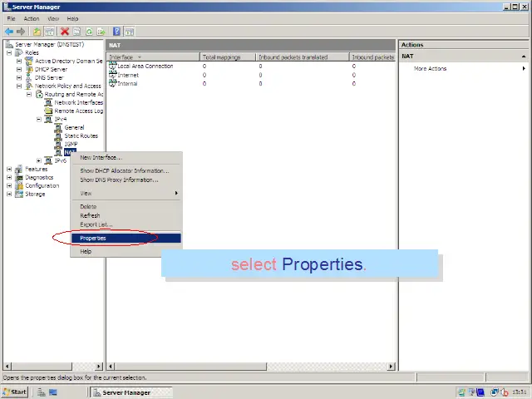Image resolution: width=532 pixels, height=399 pixels.
Task: Click the red Delete toolbar icon
Action: pyautogui.click(x=64, y=32)
